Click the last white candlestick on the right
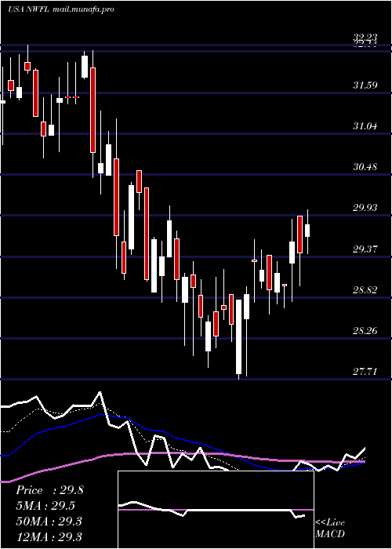Viewport: 392px width, 549px height. 307,231
